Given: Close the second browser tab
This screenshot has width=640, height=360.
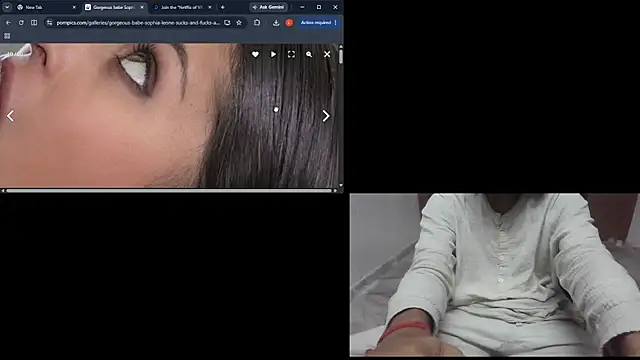Looking at the screenshot, I should (x=142, y=7).
